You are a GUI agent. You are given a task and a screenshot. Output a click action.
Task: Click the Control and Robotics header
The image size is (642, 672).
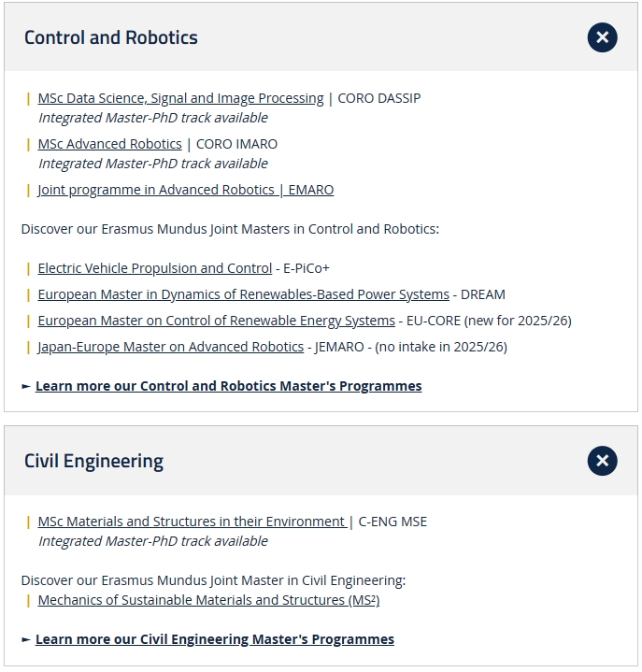tap(111, 37)
